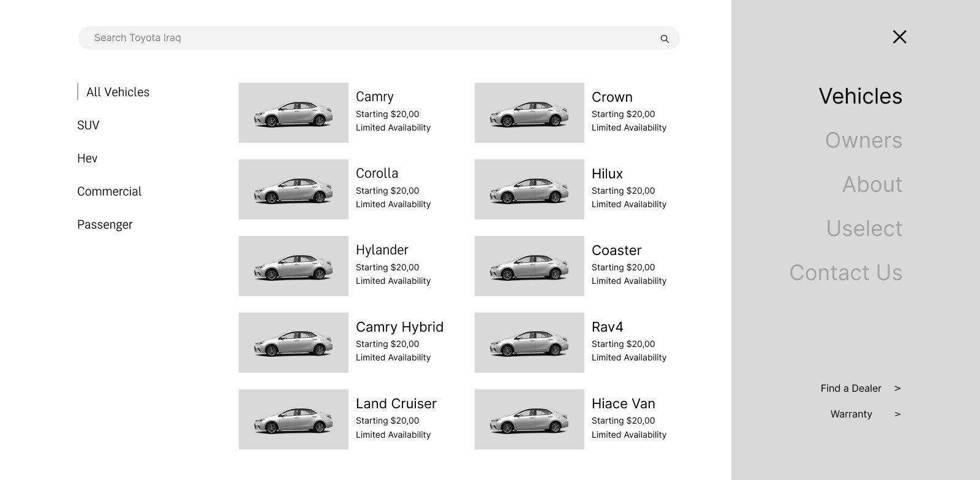Open the Owners menu item
This screenshot has width=980, height=480.
tap(864, 140)
